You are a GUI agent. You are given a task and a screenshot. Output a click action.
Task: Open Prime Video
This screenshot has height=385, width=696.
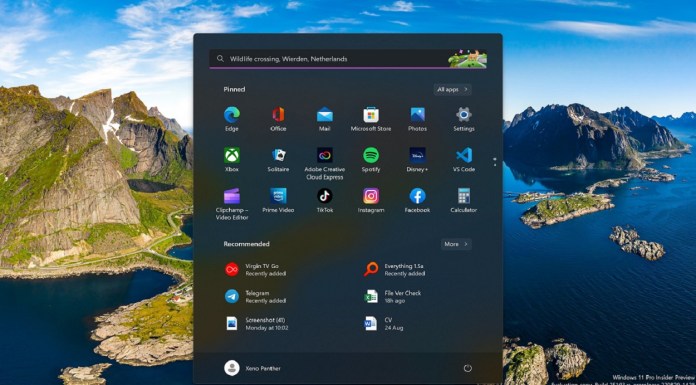coord(278,200)
